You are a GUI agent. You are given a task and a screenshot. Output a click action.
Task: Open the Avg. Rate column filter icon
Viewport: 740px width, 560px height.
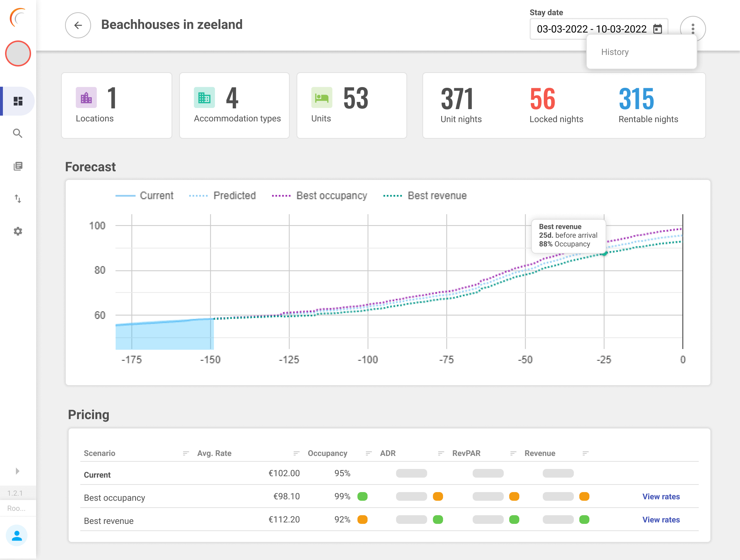(x=296, y=453)
